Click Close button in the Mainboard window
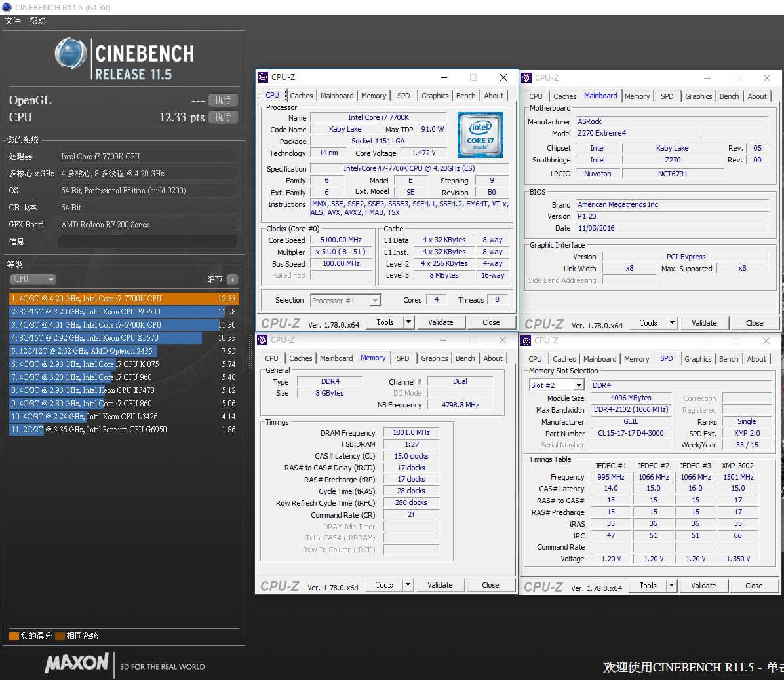This screenshot has height=680, width=784. tap(755, 323)
